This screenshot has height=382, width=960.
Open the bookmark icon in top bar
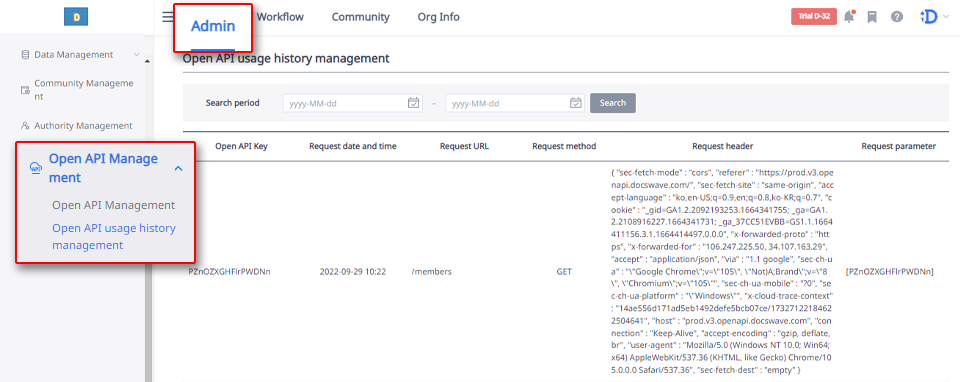[x=872, y=17]
